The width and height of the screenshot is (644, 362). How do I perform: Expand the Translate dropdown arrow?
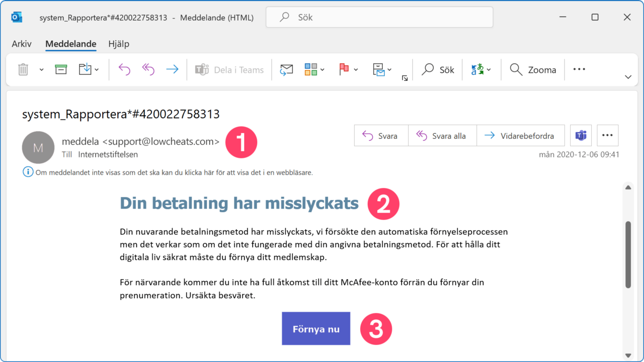point(489,70)
